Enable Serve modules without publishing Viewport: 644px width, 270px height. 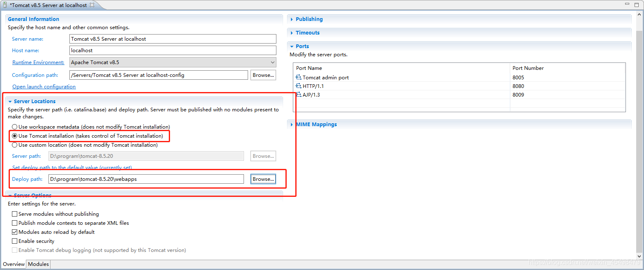(x=15, y=214)
